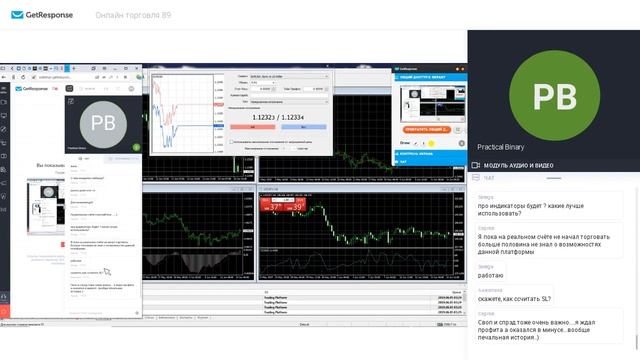This screenshot has height=360, width=640.
Task: Expand the 'ОБЩИЙ ДОСТУП К ЭКРАНУ' header in share panel
Action: tap(430, 77)
